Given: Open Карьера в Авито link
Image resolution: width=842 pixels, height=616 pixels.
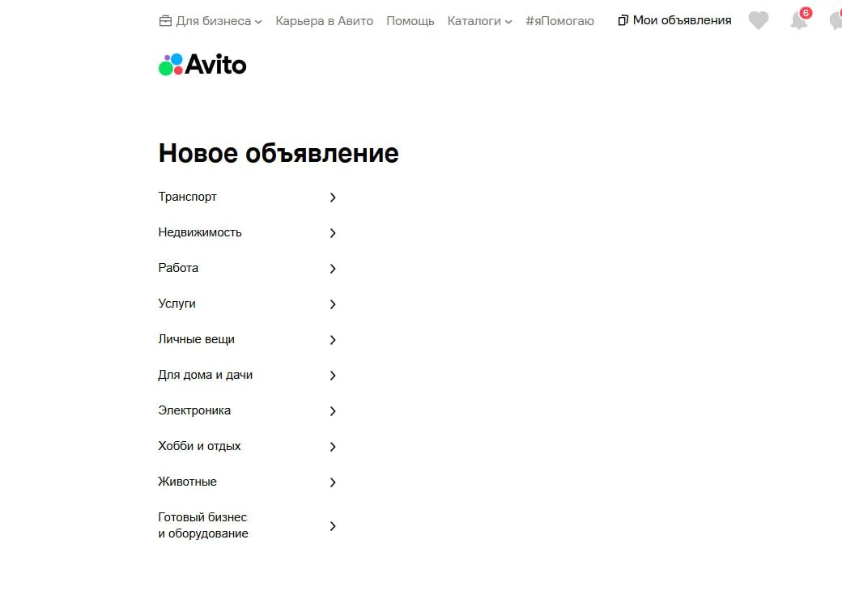Looking at the screenshot, I should tap(325, 21).
